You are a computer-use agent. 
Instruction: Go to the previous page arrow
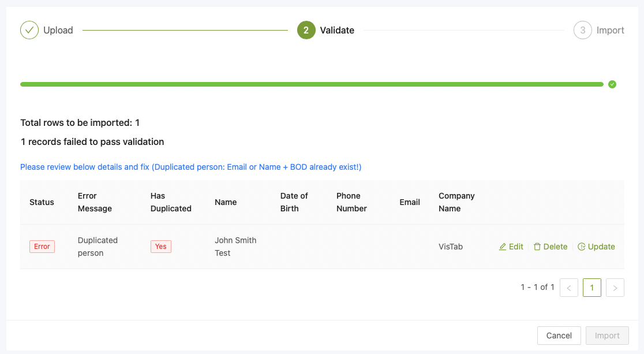coord(569,288)
